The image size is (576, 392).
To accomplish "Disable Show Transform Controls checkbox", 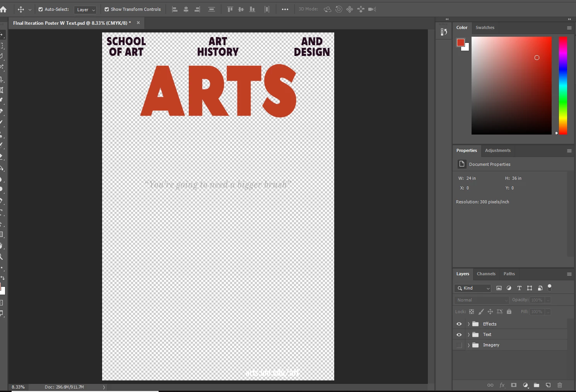I will [x=107, y=9].
